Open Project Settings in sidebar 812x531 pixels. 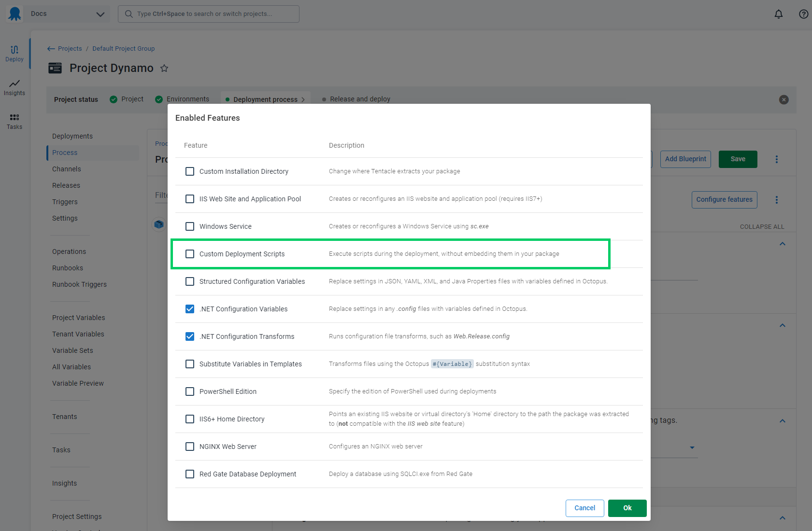(77, 517)
